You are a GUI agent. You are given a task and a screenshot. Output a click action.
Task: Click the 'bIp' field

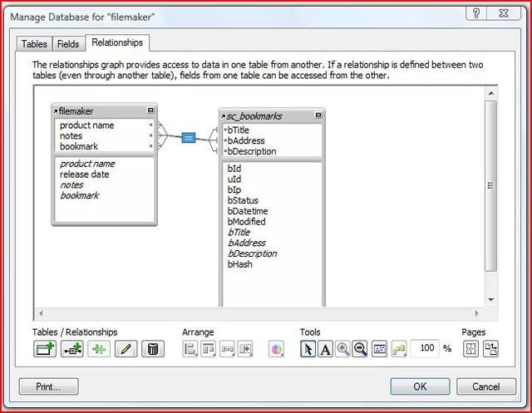[x=234, y=190]
